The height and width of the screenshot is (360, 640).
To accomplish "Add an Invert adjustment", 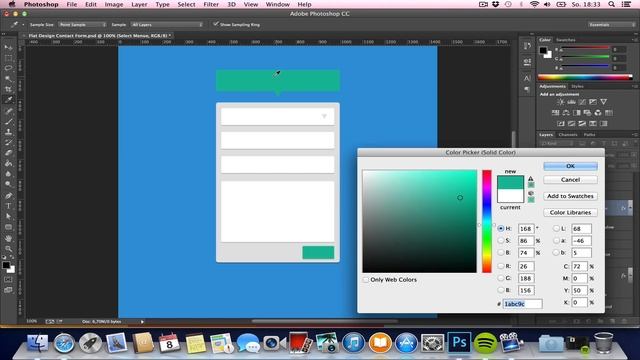I will tap(561, 123).
